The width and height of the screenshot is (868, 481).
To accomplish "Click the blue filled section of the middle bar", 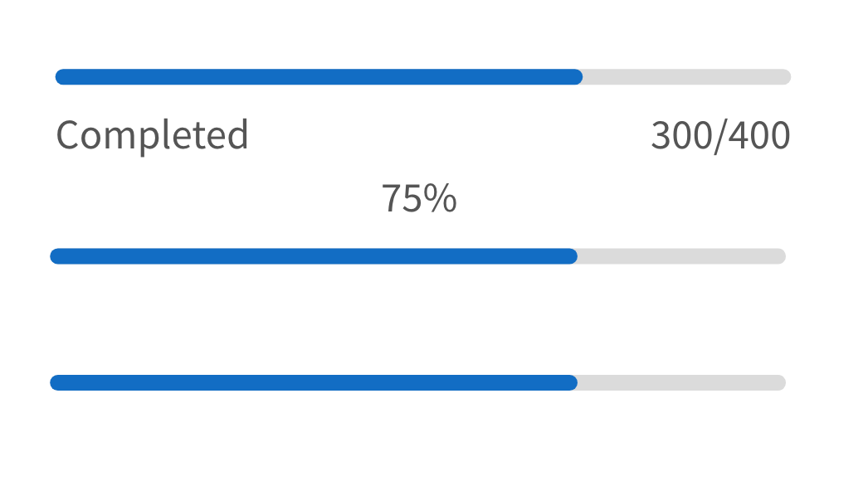I will tap(314, 256).
